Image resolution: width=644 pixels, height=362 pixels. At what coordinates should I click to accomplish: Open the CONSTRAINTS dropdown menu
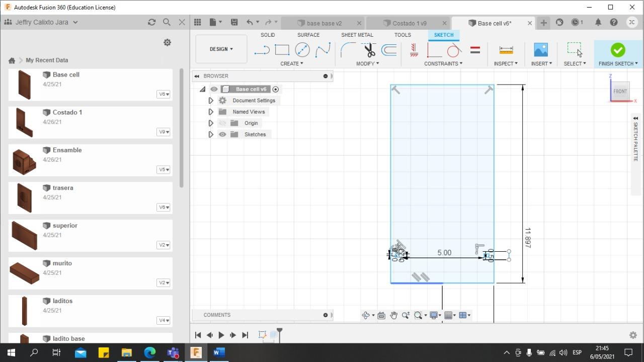[x=443, y=63]
